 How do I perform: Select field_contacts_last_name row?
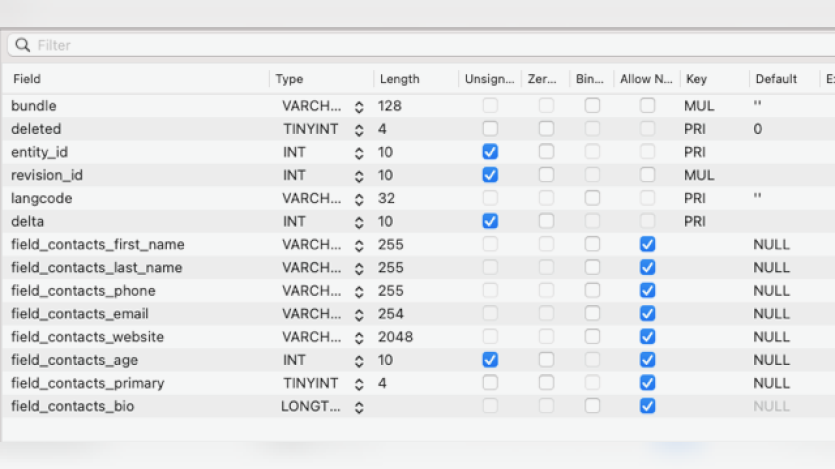[x=418, y=268]
